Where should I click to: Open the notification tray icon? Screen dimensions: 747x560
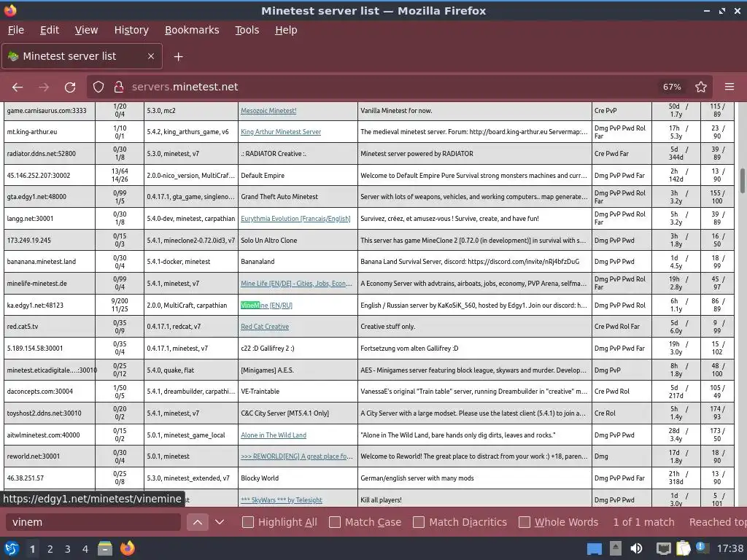tap(701, 548)
